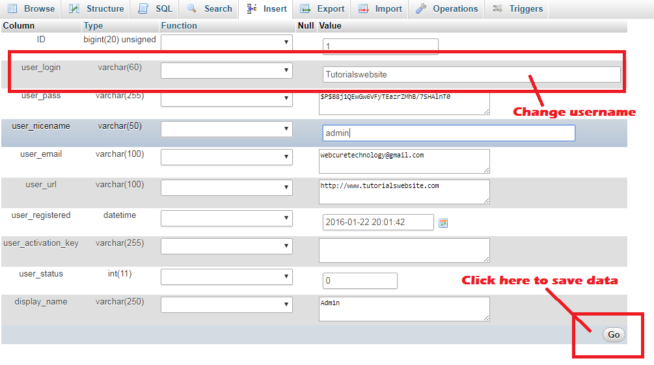Expand the Function dropdown for display_name

tap(226, 304)
